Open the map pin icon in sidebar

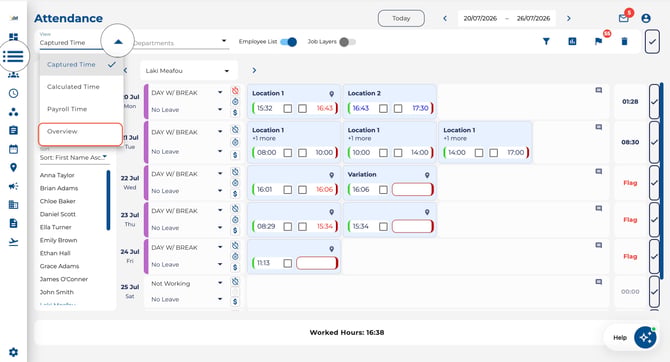click(14, 168)
